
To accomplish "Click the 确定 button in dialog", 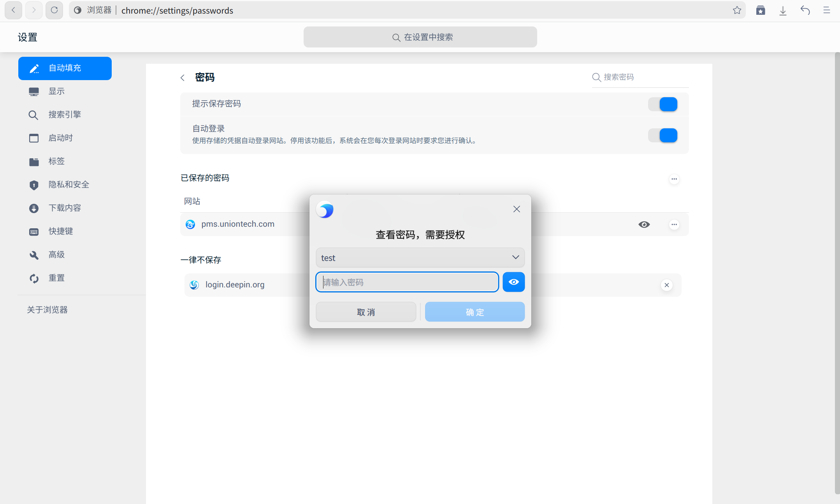I will (x=474, y=312).
